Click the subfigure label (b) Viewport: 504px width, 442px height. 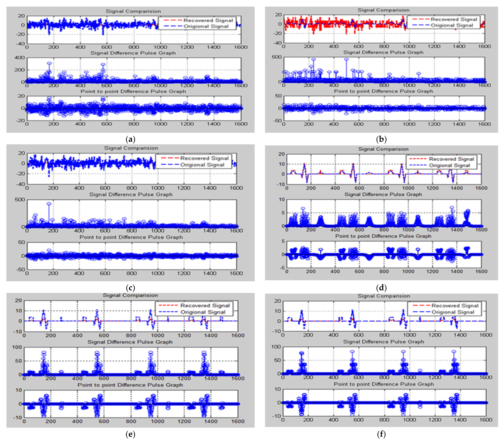[381, 139]
